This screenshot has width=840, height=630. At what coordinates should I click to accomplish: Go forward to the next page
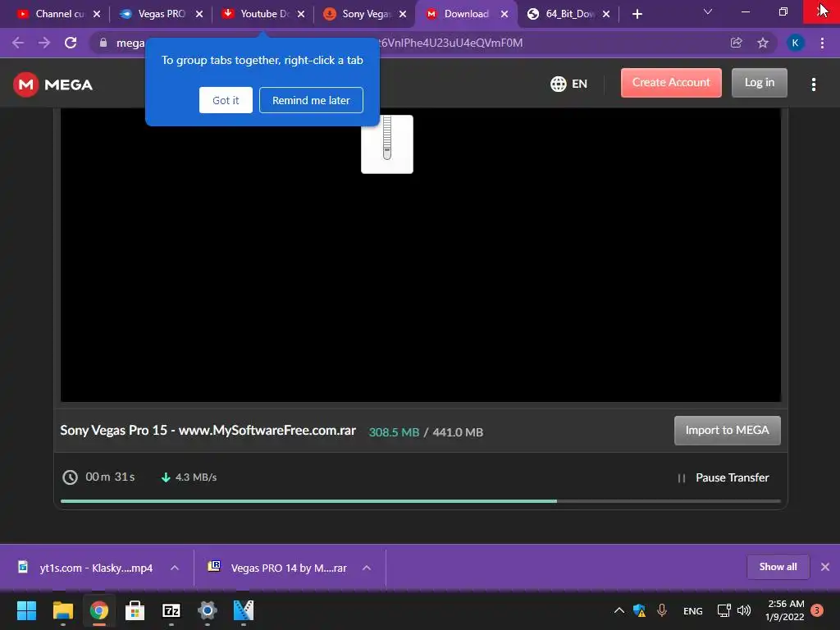click(44, 43)
